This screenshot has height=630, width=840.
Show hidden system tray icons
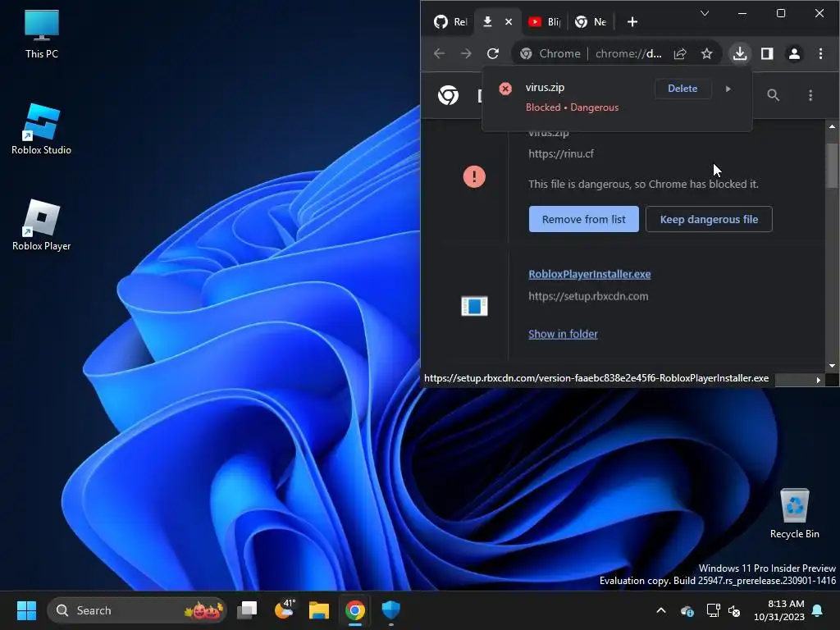tap(661, 610)
